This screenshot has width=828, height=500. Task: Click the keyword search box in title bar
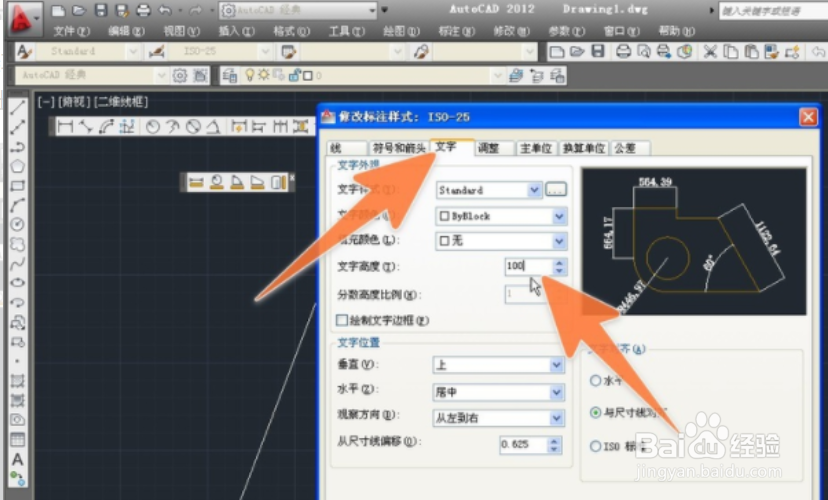click(x=773, y=11)
